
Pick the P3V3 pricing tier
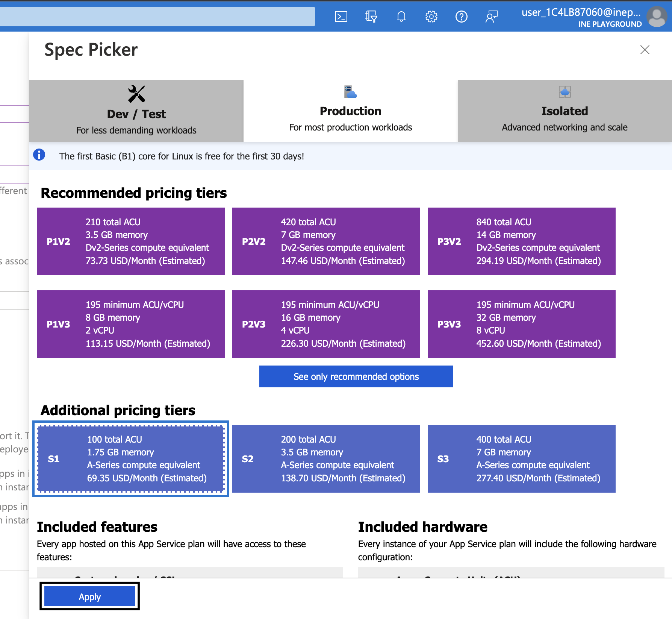(x=521, y=324)
